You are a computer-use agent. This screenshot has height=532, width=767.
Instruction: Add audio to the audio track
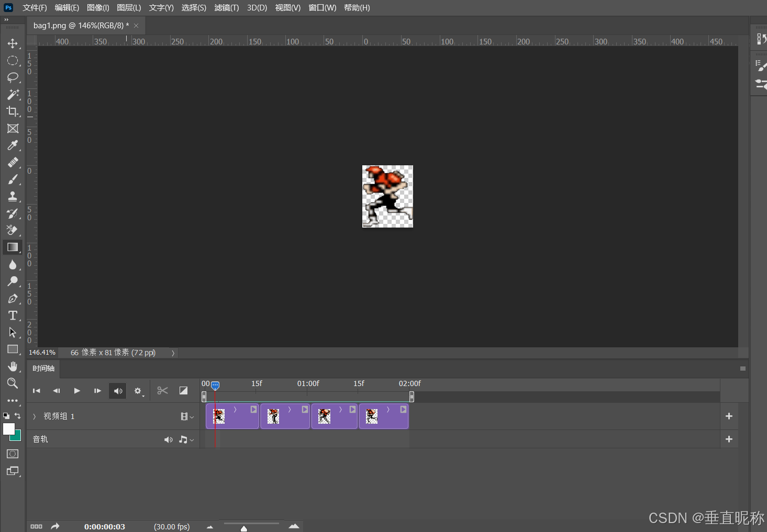pyautogui.click(x=729, y=439)
